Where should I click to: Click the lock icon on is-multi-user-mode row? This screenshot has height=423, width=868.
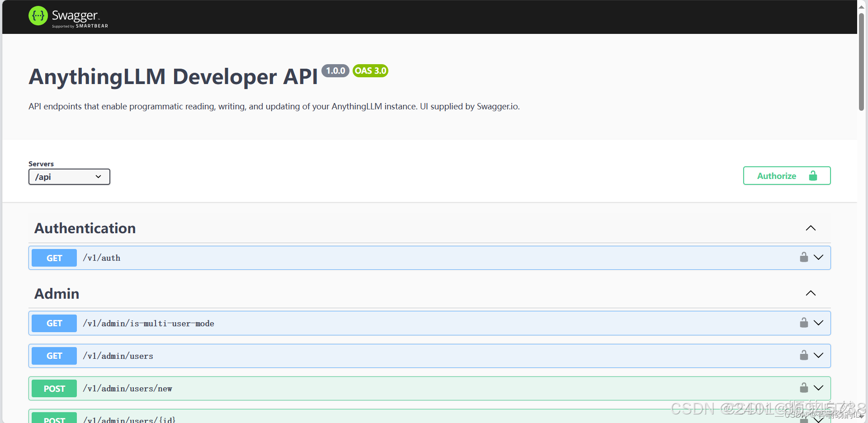[804, 323]
